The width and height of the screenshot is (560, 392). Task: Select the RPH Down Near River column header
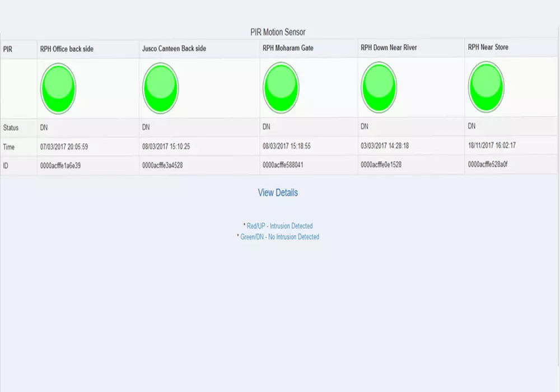pyautogui.click(x=389, y=47)
